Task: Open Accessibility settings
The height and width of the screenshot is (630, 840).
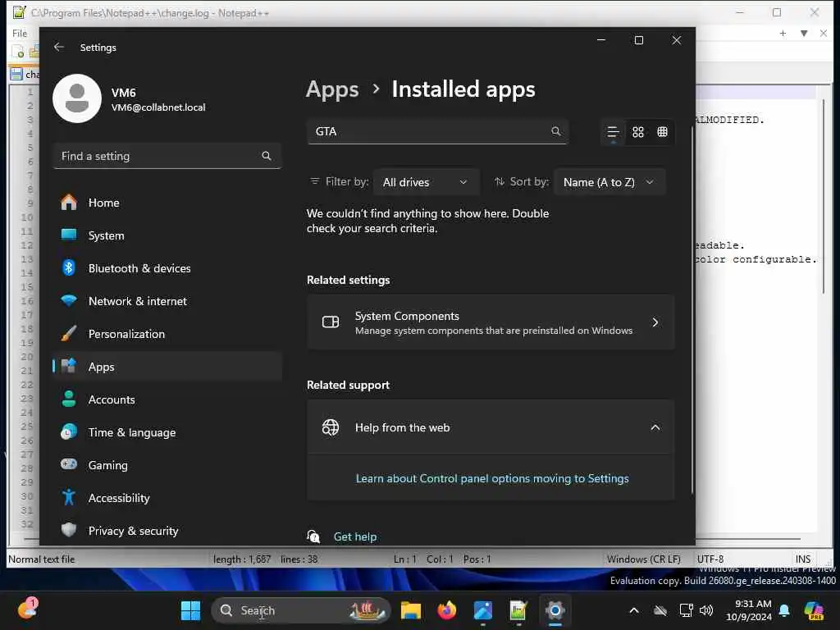Action: [167, 498]
